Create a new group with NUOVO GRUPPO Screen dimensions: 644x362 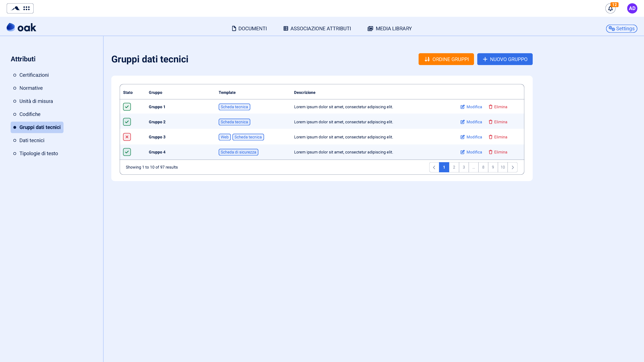(x=505, y=59)
